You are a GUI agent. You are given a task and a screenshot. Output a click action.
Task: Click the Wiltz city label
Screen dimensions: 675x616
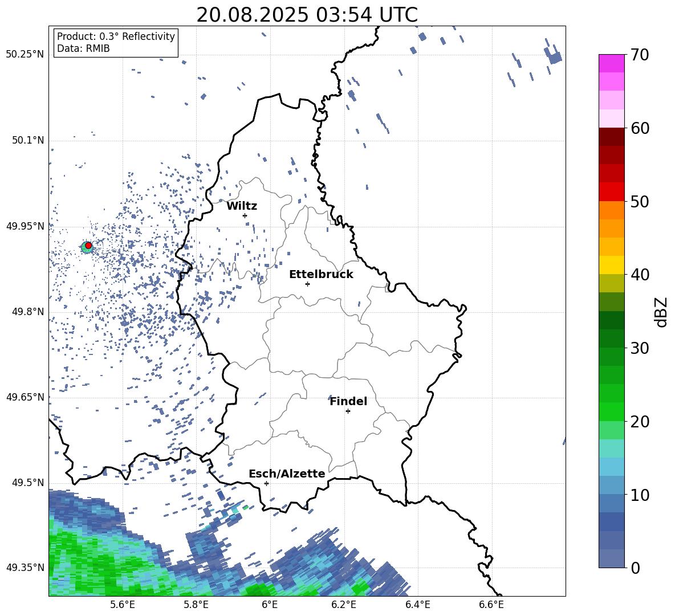(242, 206)
